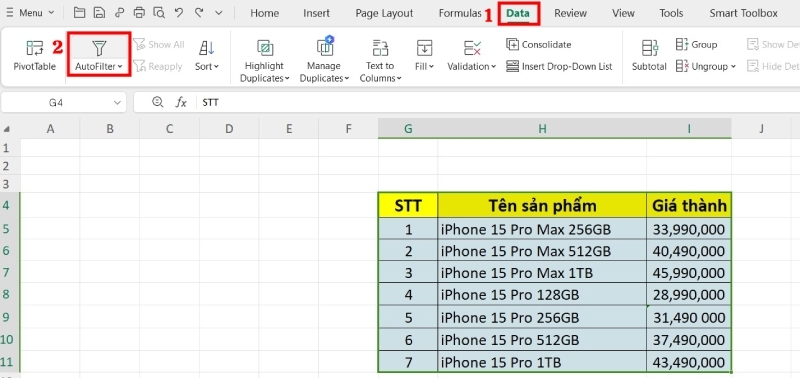Expand the quick access toolbar chevron
800x378 pixels.
(219, 13)
